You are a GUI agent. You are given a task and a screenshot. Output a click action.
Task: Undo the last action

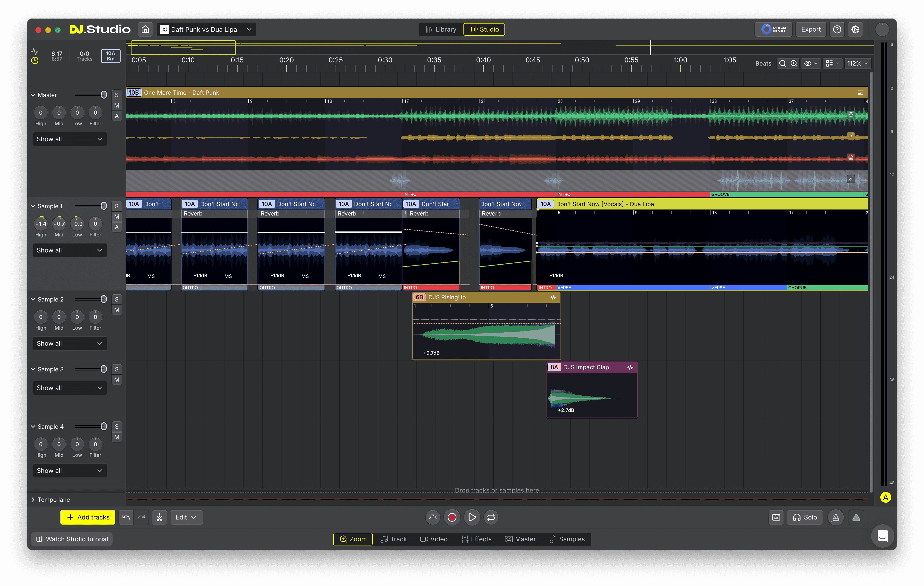pos(126,517)
